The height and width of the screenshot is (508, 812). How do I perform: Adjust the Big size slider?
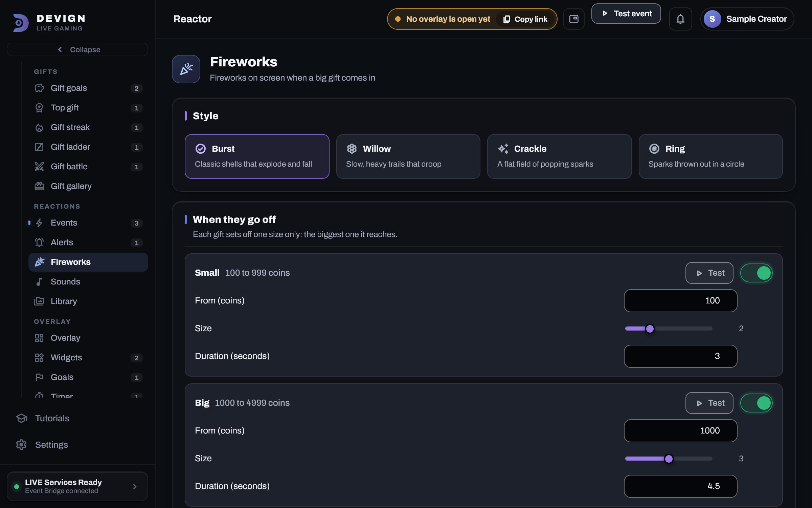pyautogui.click(x=669, y=459)
